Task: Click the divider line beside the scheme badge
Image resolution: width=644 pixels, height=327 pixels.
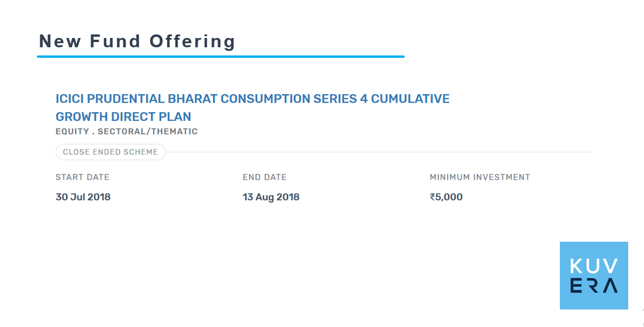Action: (378, 152)
